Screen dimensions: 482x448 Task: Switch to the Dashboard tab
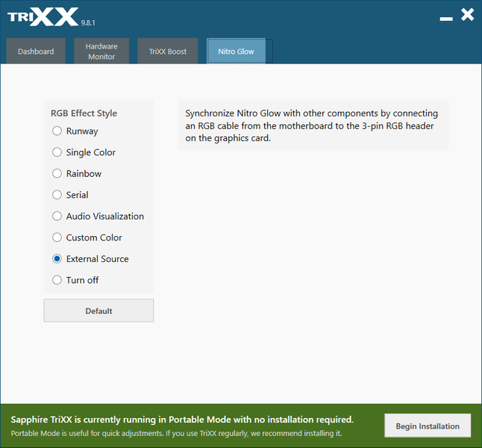click(36, 51)
